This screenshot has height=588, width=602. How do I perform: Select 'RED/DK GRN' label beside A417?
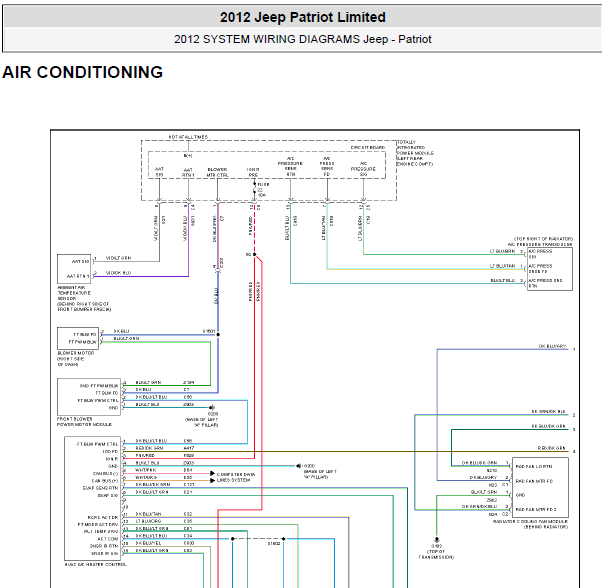tap(149, 448)
